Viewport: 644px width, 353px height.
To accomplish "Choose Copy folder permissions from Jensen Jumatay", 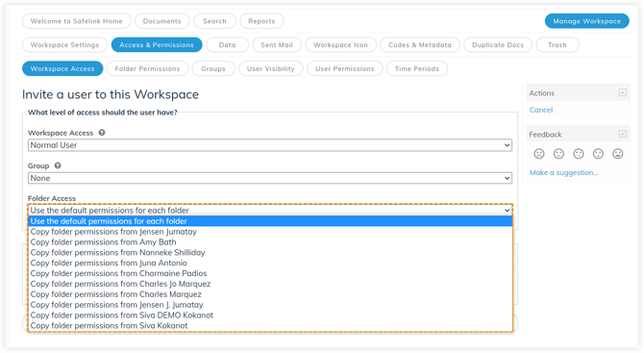I will click(x=270, y=232).
